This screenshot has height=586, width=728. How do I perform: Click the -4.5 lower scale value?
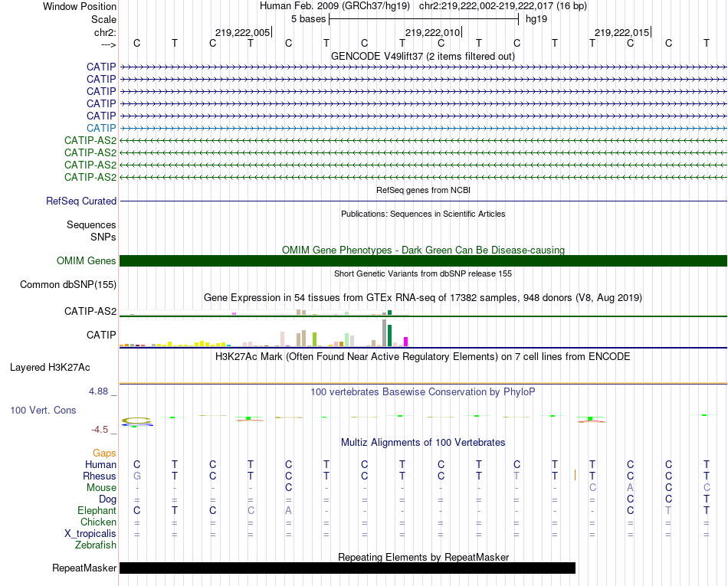point(100,430)
